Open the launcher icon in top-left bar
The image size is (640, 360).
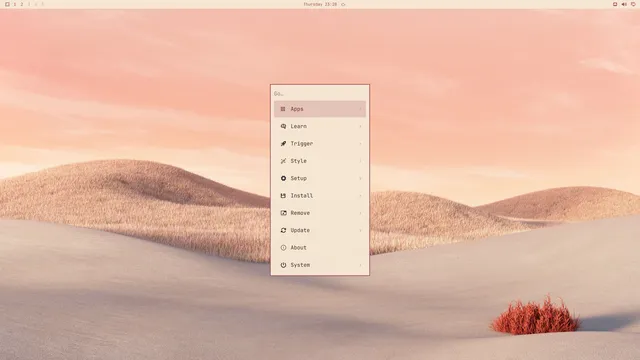pos(7,4)
